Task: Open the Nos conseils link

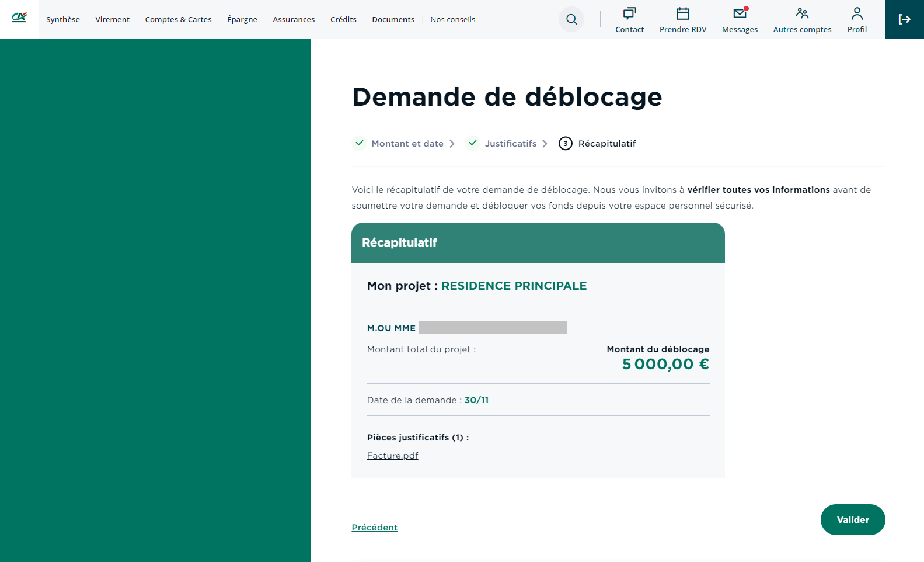Action: [453, 20]
